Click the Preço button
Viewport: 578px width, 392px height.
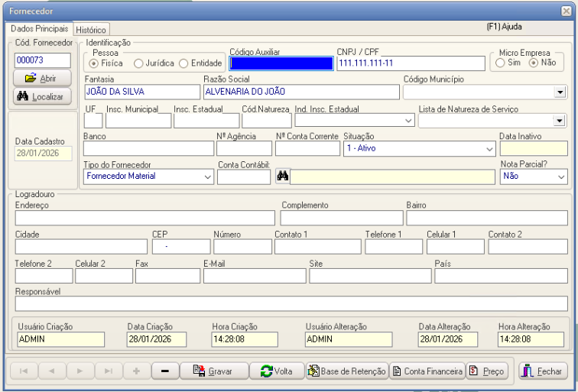point(487,371)
